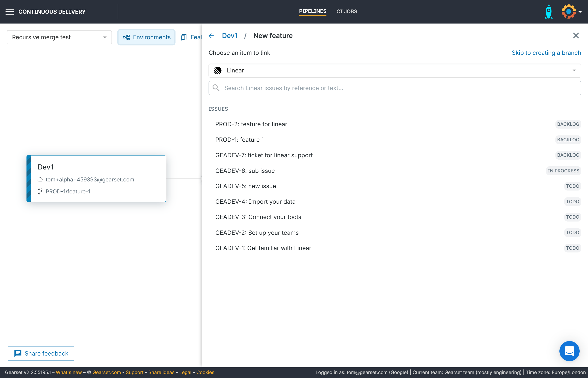
Task: Open the Dev1 environment card
Action: (x=96, y=179)
